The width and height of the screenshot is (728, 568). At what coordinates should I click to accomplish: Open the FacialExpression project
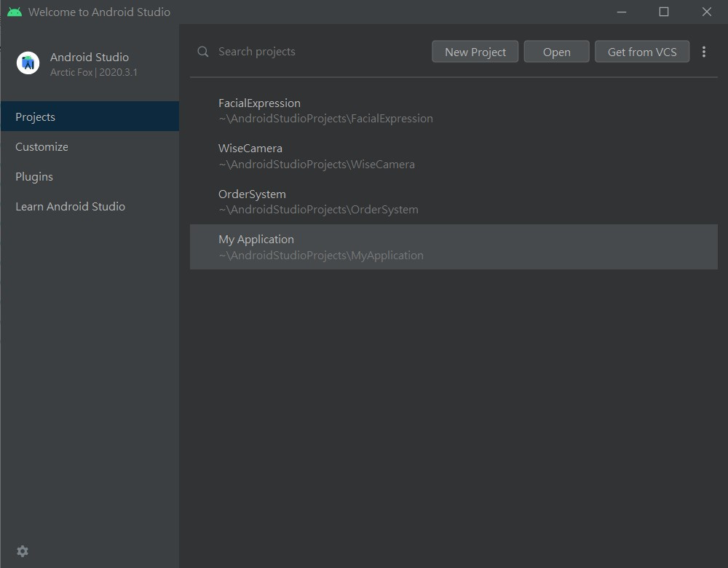tap(454, 111)
